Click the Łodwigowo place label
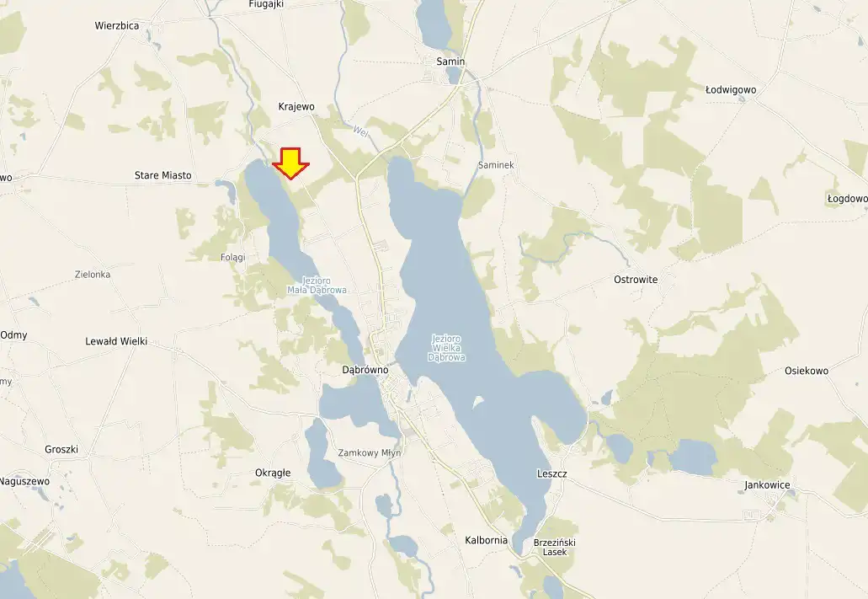868x599 pixels. pos(731,90)
